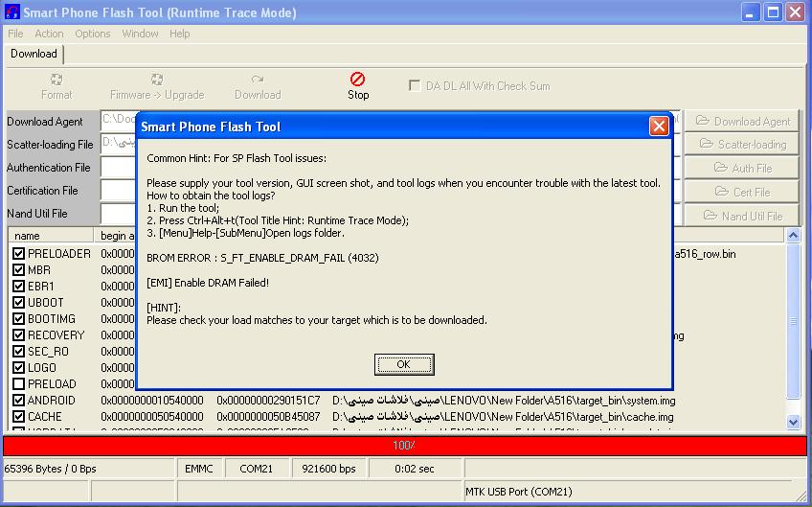
Task: Click the 65396 Bytes / 0 Bps status text
Action: 50,469
